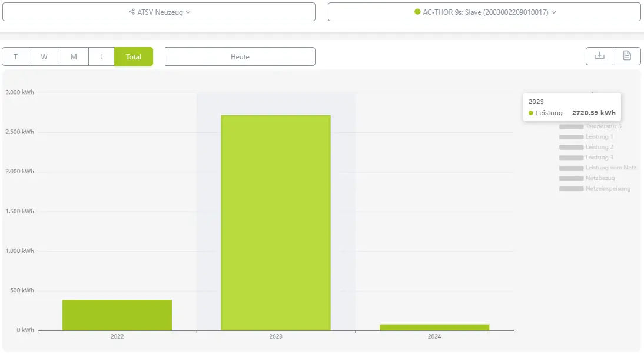Image resolution: width=644 pixels, height=354 pixels.
Task: Click the 2720.59 kWh tooltip value
Action: [594, 113]
